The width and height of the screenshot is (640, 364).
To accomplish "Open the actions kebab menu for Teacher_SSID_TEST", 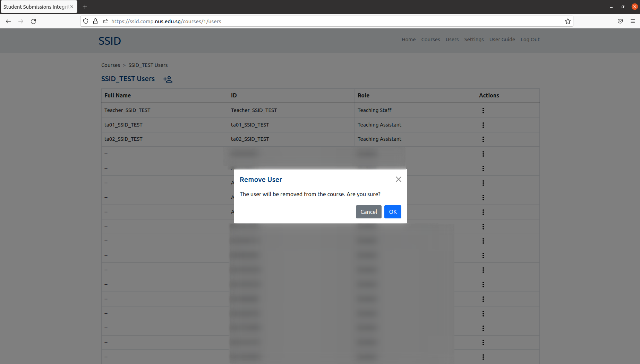I will point(483,110).
